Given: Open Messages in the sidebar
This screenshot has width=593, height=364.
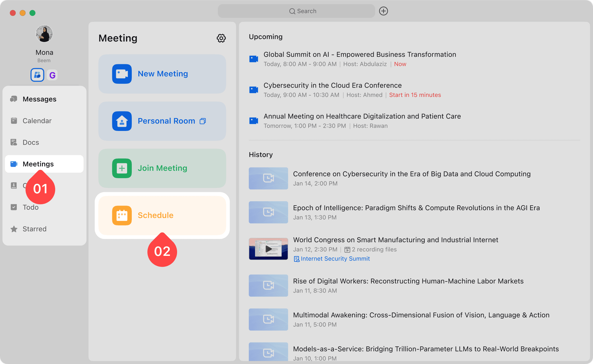Looking at the screenshot, I should pyautogui.click(x=39, y=99).
